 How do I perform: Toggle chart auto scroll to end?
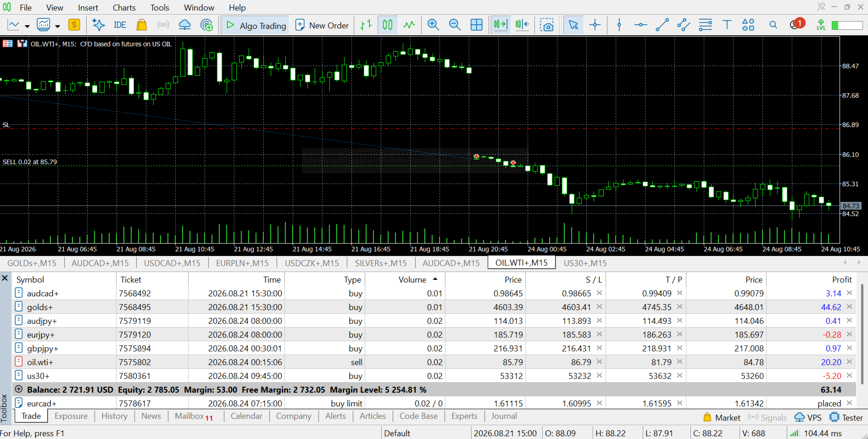click(501, 25)
